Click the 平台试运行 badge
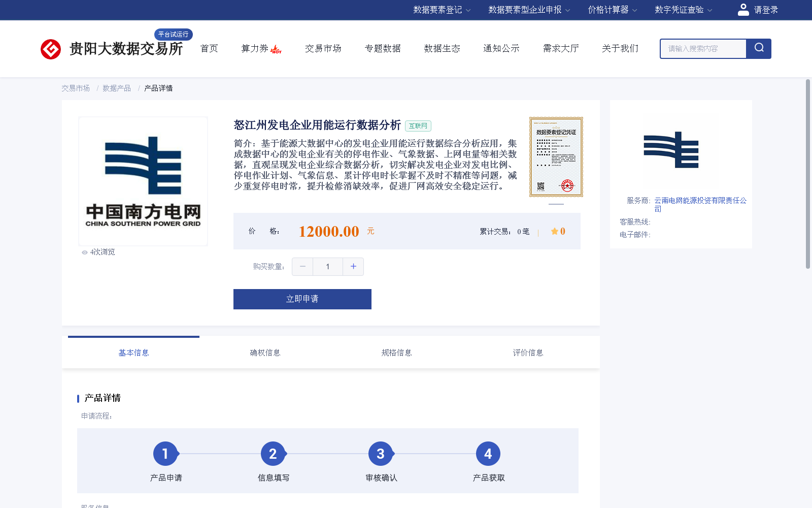Screen dimensions: 812x508 click(x=174, y=34)
